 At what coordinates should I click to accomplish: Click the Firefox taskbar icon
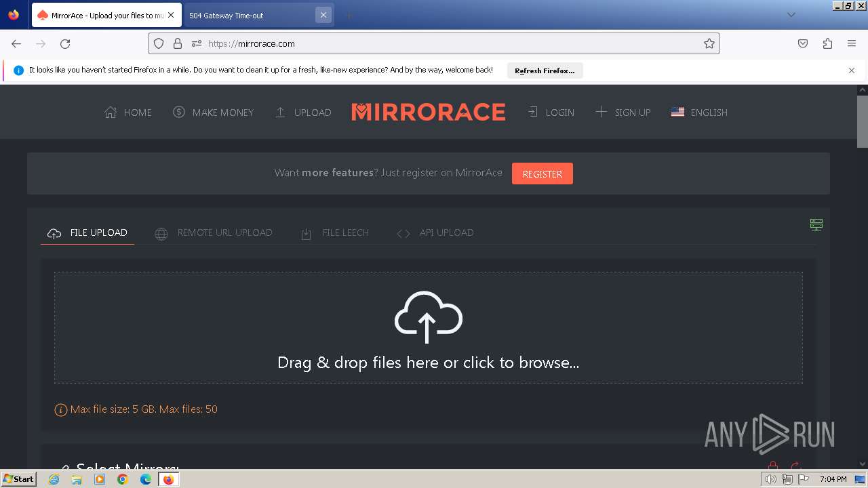click(x=168, y=479)
